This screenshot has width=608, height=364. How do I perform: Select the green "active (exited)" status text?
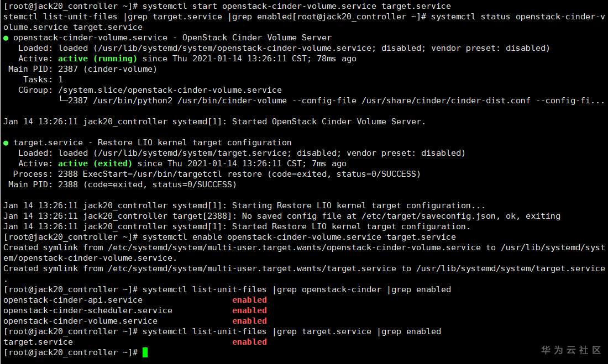tap(95, 163)
